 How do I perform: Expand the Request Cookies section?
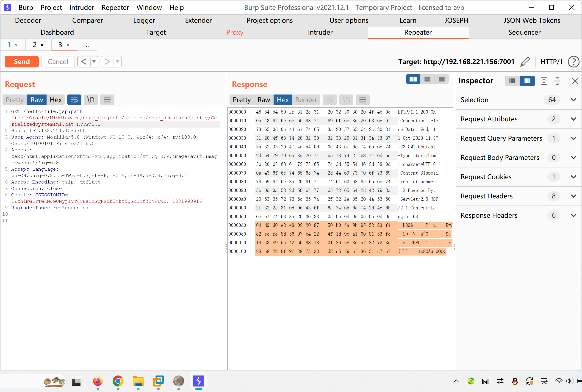pyautogui.click(x=573, y=177)
